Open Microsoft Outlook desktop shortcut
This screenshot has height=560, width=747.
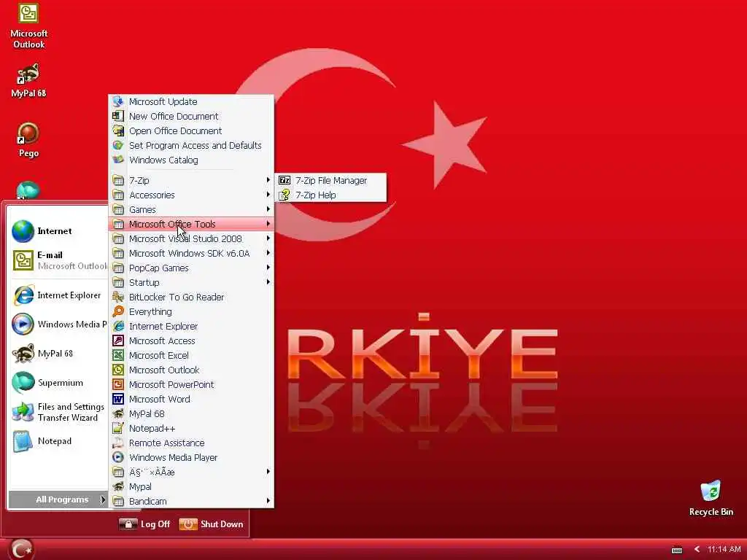[28, 26]
